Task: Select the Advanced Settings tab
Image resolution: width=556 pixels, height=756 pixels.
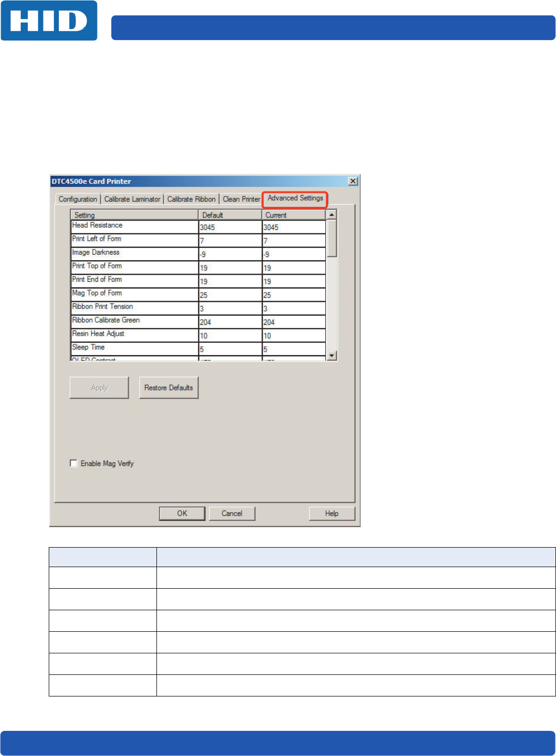Action: (x=295, y=198)
